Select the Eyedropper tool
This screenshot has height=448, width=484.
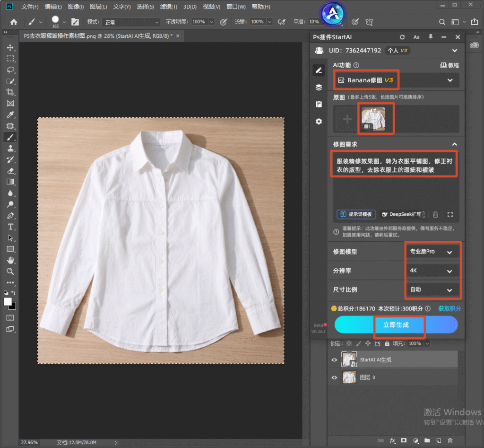[10, 114]
